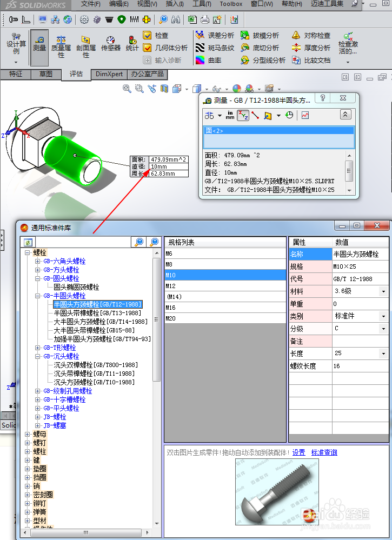Open 材料 3.6级 dropdown
Image resolution: width=392 pixels, height=540 pixels.
[x=384, y=291]
